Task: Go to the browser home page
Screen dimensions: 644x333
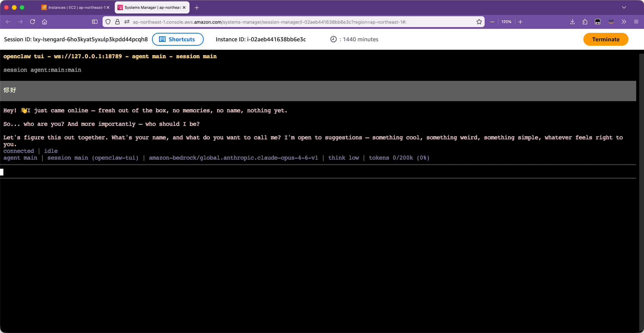Action: point(44,22)
